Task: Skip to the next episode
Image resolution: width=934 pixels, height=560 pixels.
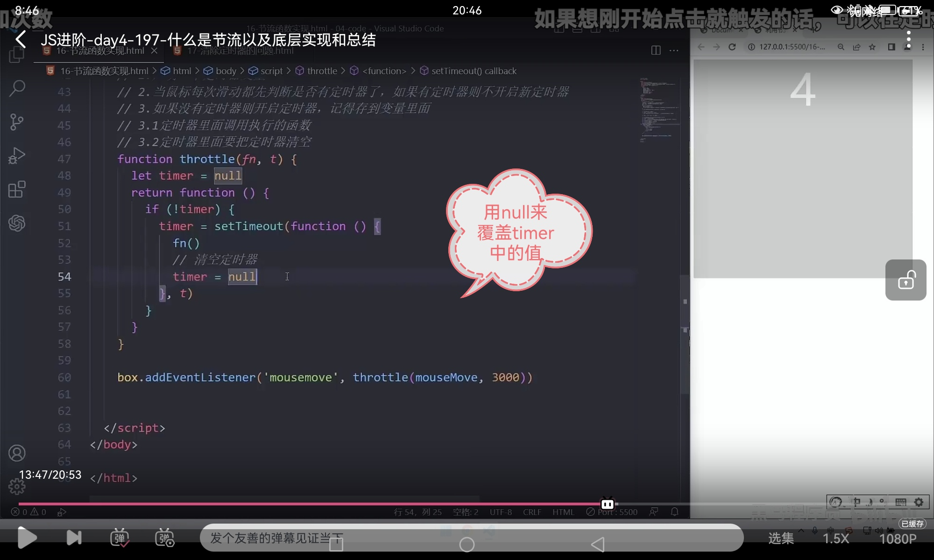Action: tap(74, 538)
